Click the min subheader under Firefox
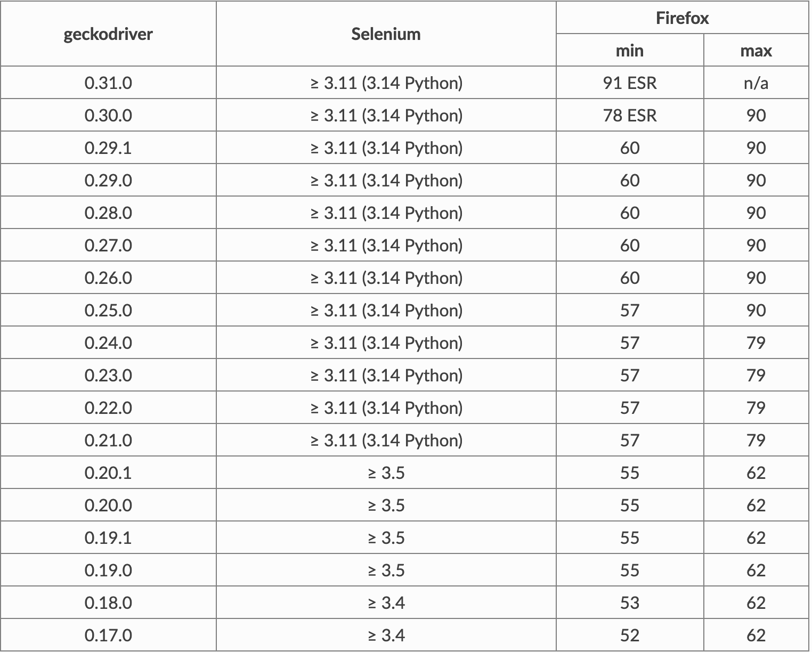Screen dimensions: 812x652 click(x=630, y=51)
